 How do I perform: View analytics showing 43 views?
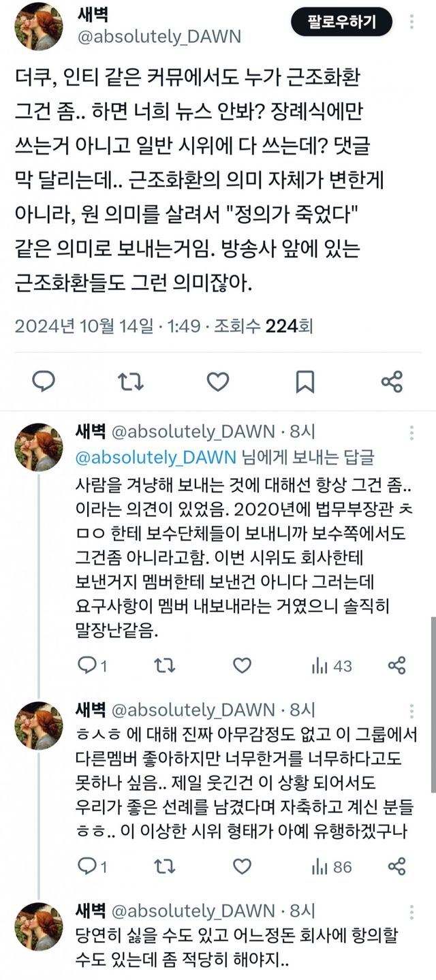pyautogui.click(x=332, y=665)
